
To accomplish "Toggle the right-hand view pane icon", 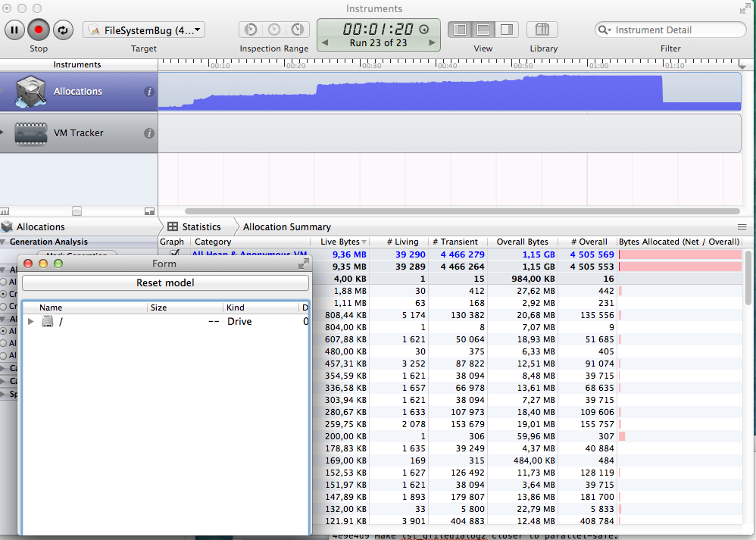I will click(506, 30).
